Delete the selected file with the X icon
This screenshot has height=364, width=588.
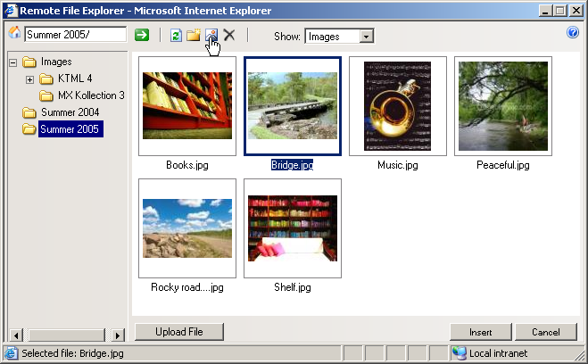[x=229, y=35]
